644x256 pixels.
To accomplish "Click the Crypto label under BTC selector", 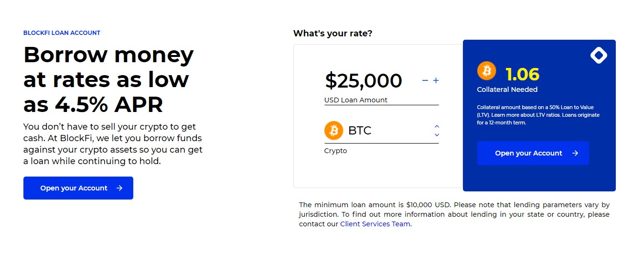I will 336,151.
